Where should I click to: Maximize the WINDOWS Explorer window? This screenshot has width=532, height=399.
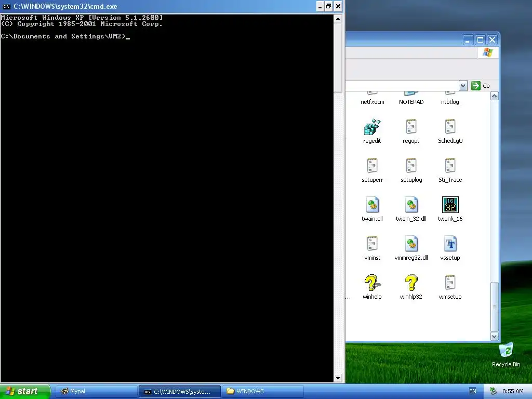point(480,40)
